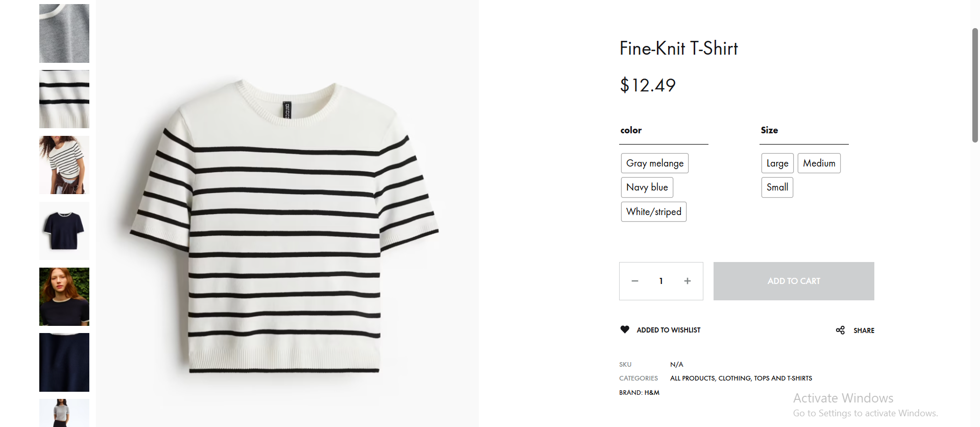Go to the All Products category

[x=692, y=378]
